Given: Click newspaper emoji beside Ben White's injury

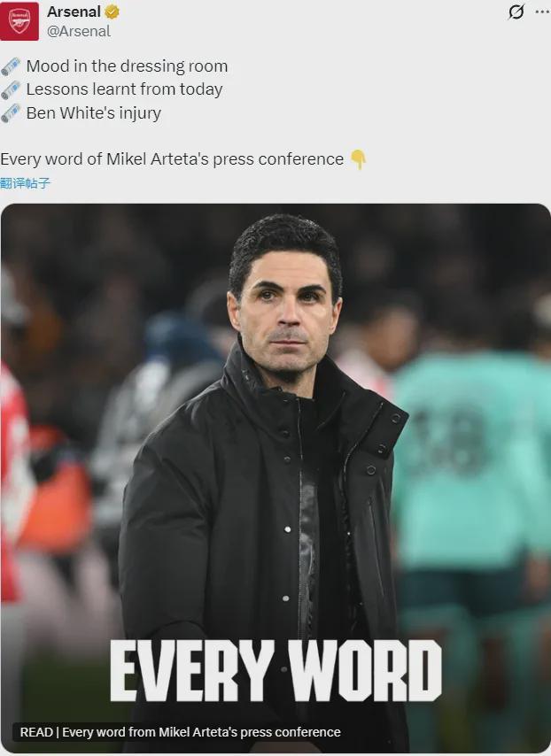Looking at the screenshot, I should click(x=10, y=112).
